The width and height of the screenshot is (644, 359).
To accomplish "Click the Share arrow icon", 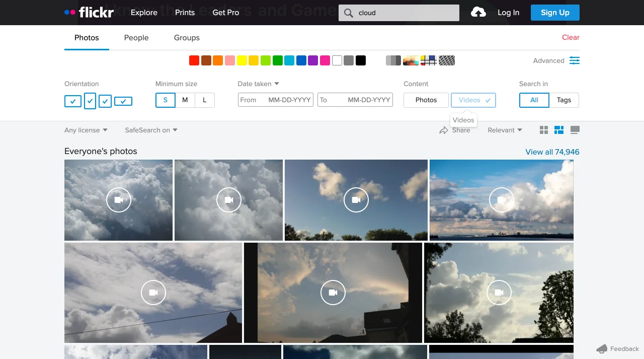I will point(443,130).
